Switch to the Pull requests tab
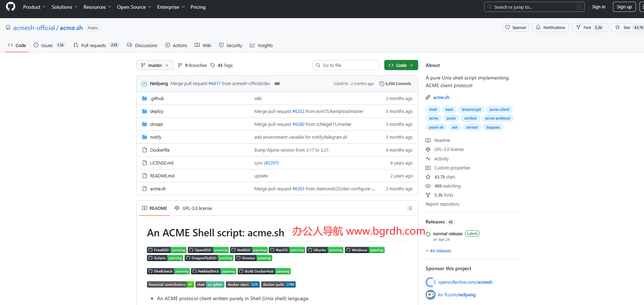 point(93,45)
